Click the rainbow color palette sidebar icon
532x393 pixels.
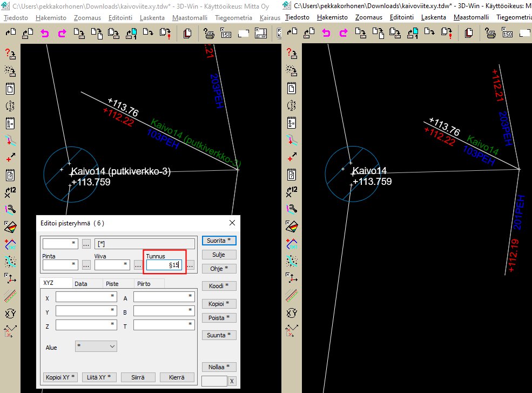10,226
